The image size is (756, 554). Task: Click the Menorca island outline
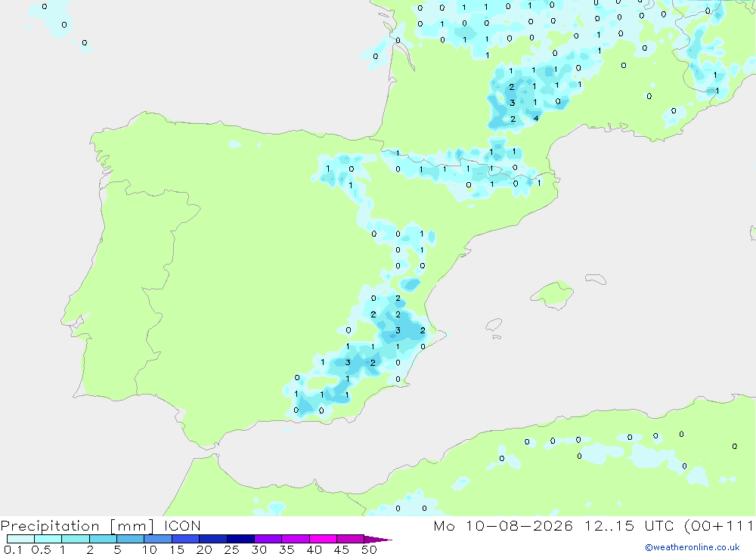point(596,279)
